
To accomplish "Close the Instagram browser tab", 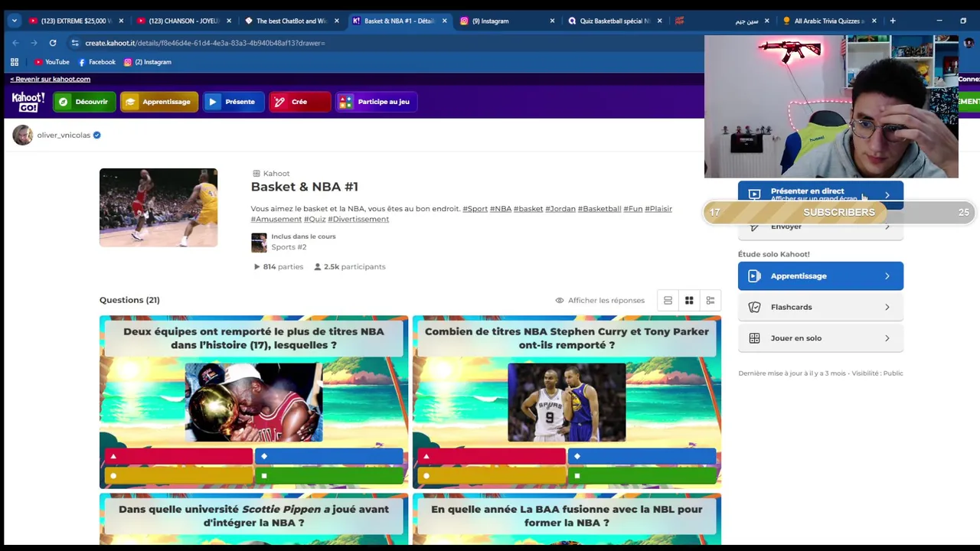I will pos(552,21).
